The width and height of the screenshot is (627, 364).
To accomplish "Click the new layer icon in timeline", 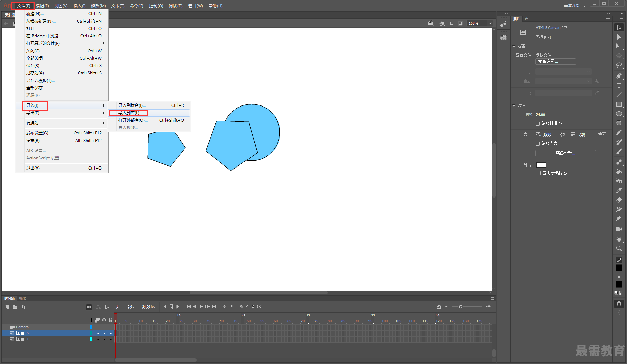I will (x=7, y=307).
